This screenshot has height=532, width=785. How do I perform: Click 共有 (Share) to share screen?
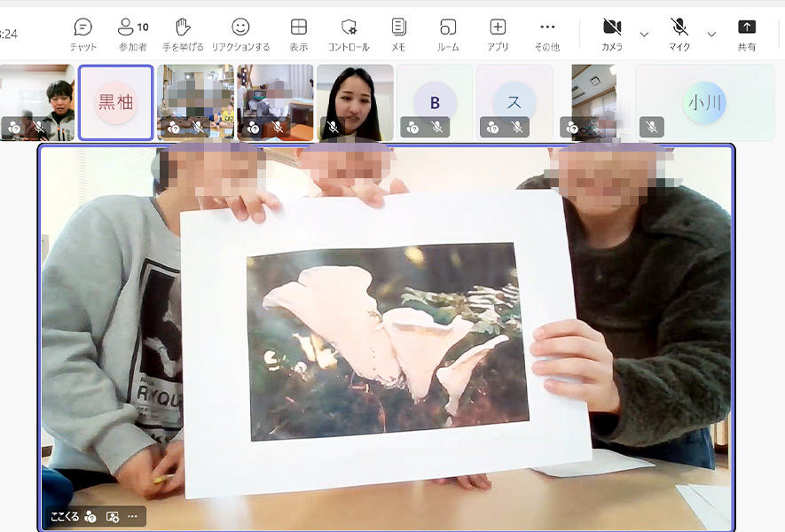(747, 33)
